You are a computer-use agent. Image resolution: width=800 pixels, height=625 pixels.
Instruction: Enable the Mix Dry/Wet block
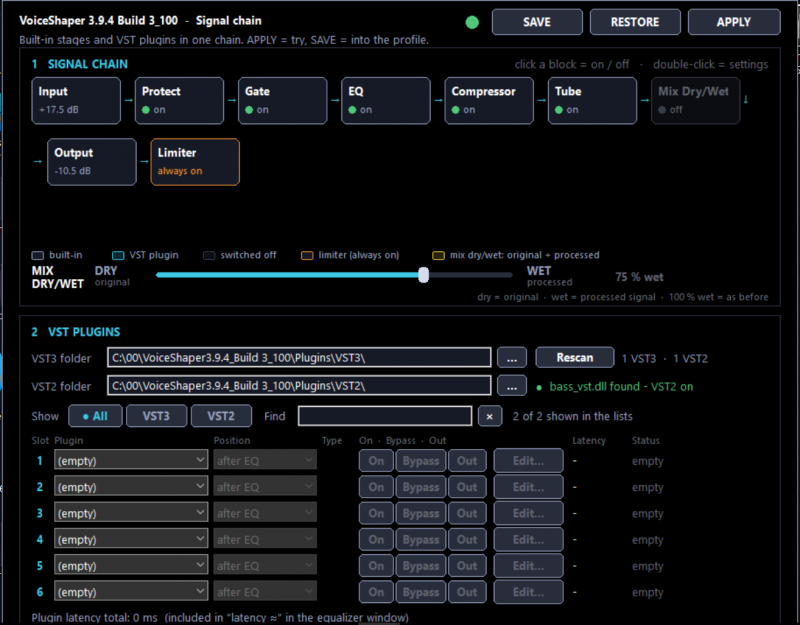tap(695, 101)
